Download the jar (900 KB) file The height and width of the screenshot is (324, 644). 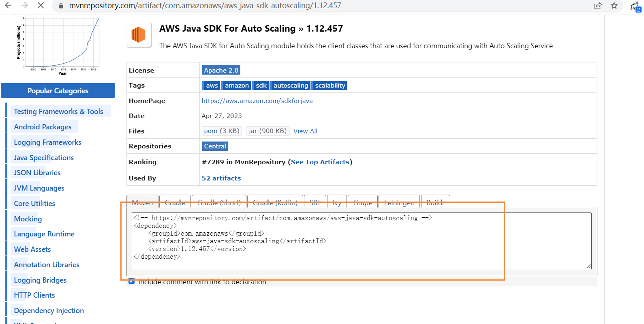click(267, 131)
